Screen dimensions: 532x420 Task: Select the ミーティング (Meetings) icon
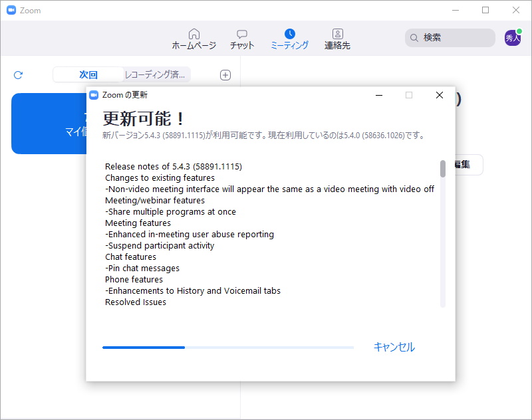click(289, 33)
